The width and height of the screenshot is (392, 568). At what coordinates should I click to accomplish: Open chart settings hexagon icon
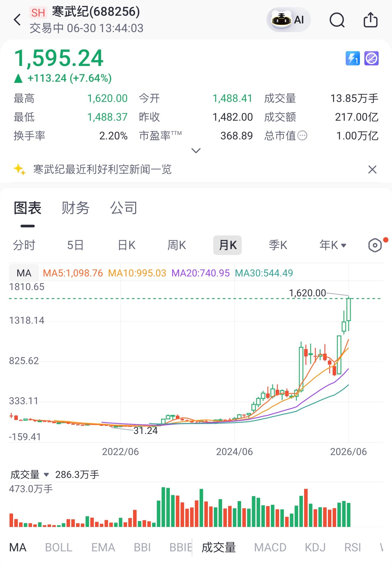click(x=375, y=246)
